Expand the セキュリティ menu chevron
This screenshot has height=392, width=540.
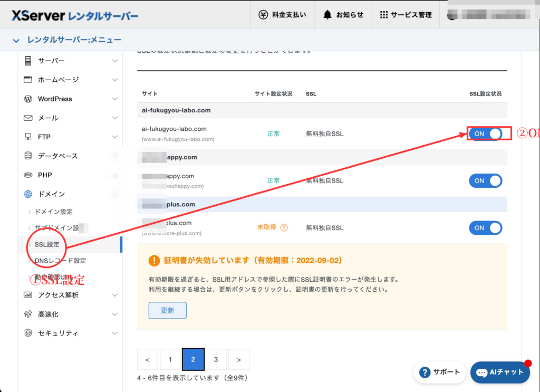point(114,333)
